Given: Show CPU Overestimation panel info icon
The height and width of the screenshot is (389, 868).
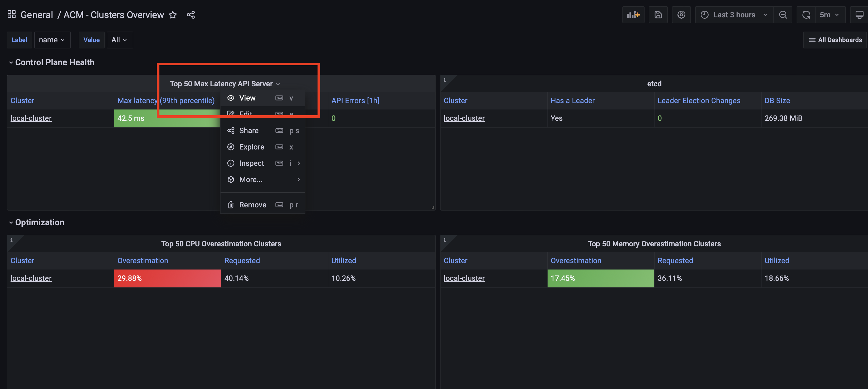Looking at the screenshot, I should click(11, 240).
